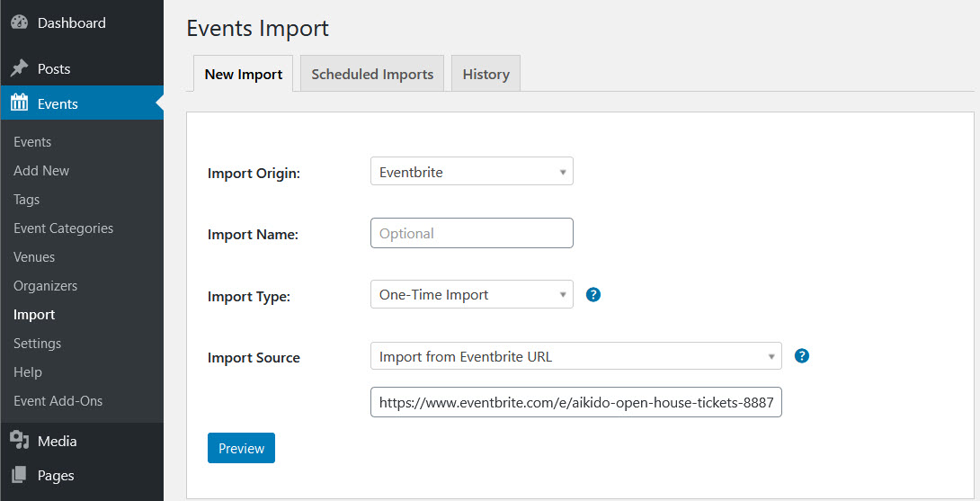Click help icon beside Import Type
980x501 pixels.
pyautogui.click(x=592, y=294)
